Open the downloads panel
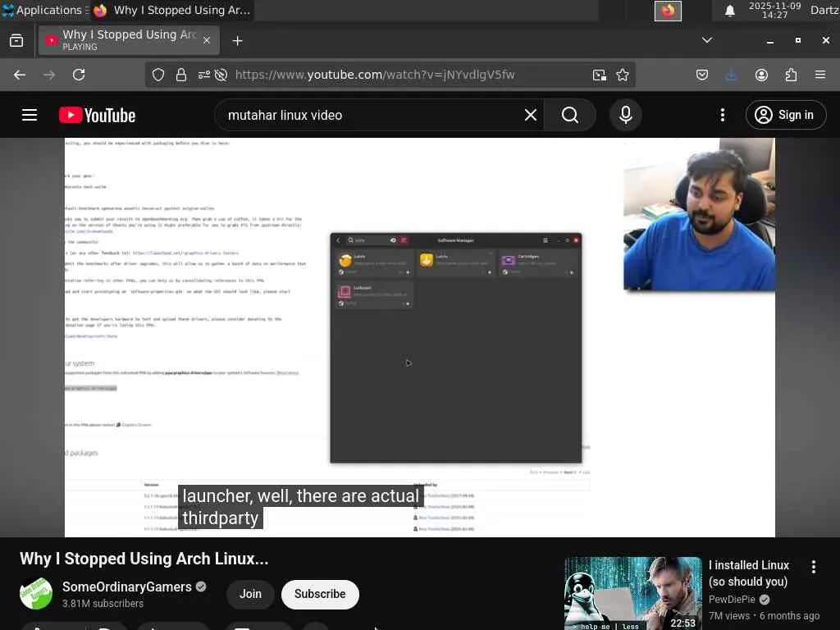Image resolution: width=840 pixels, height=630 pixels. click(731, 75)
